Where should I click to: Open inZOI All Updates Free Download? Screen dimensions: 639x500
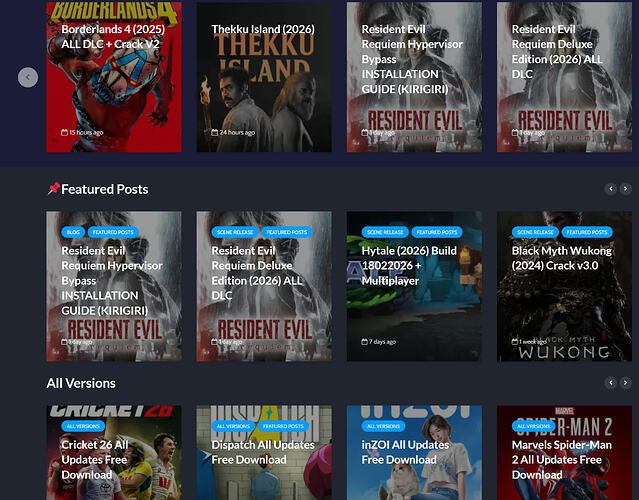[x=405, y=452]
